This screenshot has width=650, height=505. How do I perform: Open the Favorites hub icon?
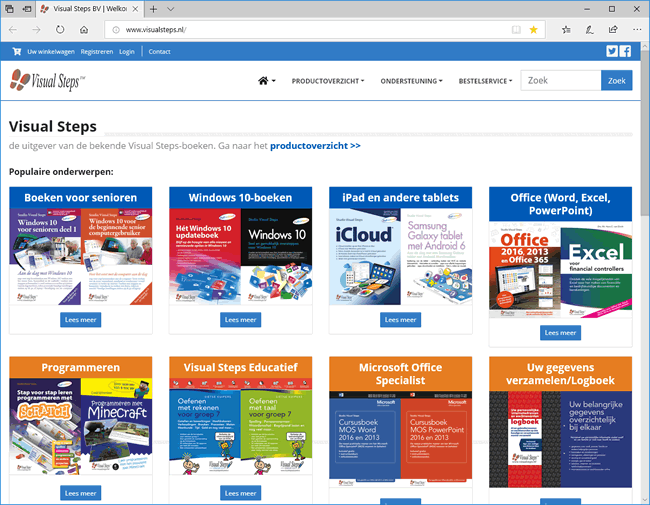(x=566, y=30)
